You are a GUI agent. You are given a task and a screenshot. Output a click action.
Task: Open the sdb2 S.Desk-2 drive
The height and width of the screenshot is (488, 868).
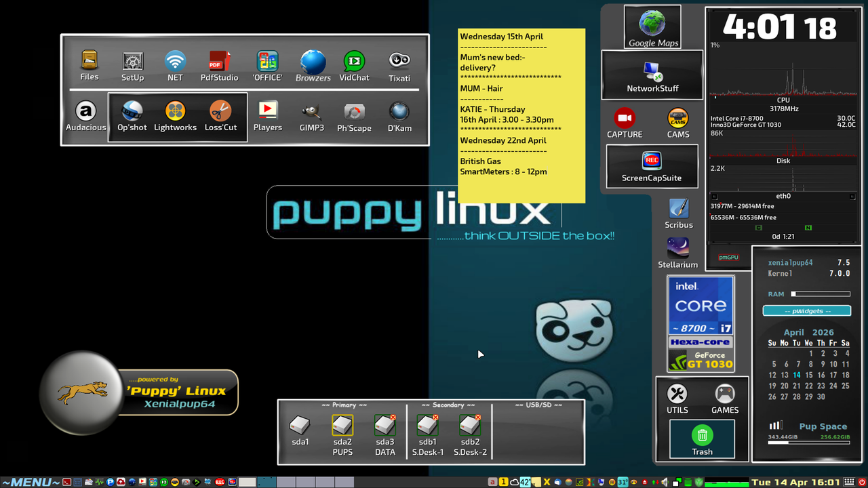[x=470, y=426]
